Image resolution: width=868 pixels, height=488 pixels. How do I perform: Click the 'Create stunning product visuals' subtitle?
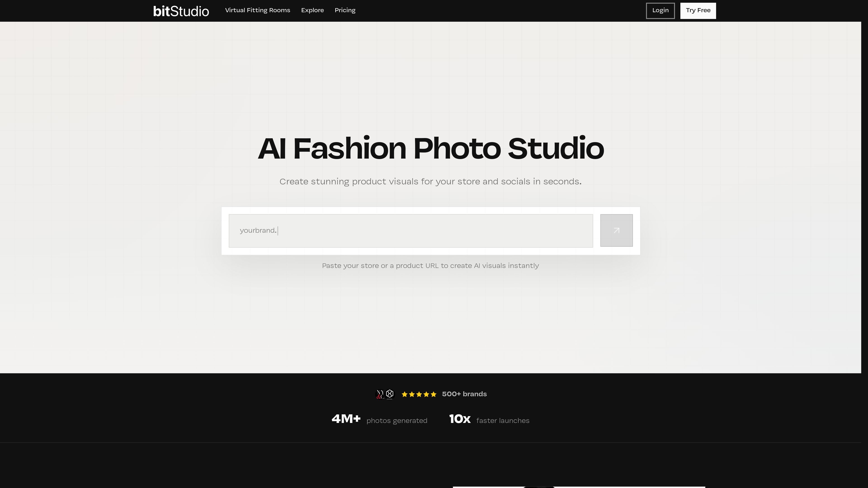(x=430, y=181)
